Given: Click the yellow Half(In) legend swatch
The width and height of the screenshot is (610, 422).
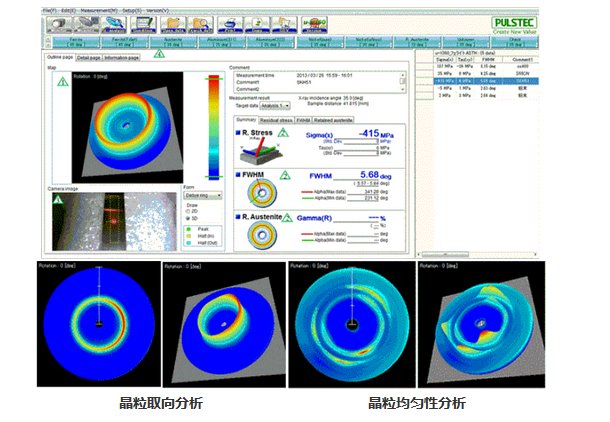Looking at the screenshot, I should tap(189, 236).
